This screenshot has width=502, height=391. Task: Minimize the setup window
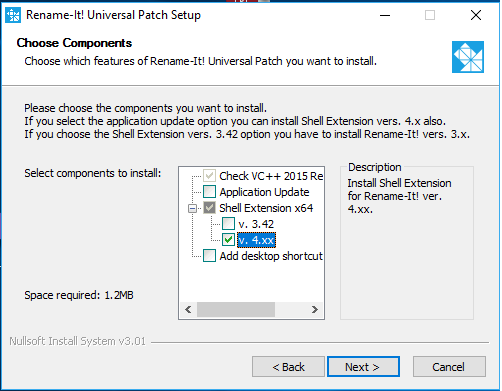[x=385, y=15]
